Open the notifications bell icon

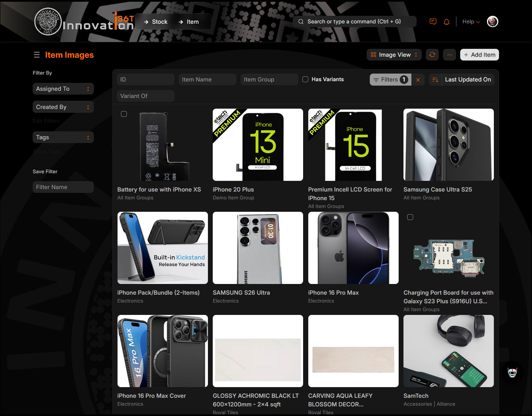446,22
